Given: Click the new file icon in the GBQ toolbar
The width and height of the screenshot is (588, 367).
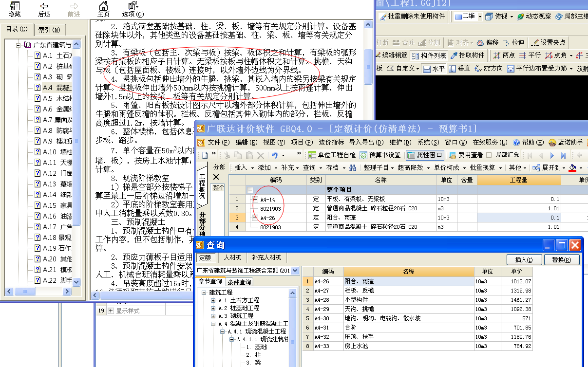Looking at the screenshot, I should click(205, 155).
